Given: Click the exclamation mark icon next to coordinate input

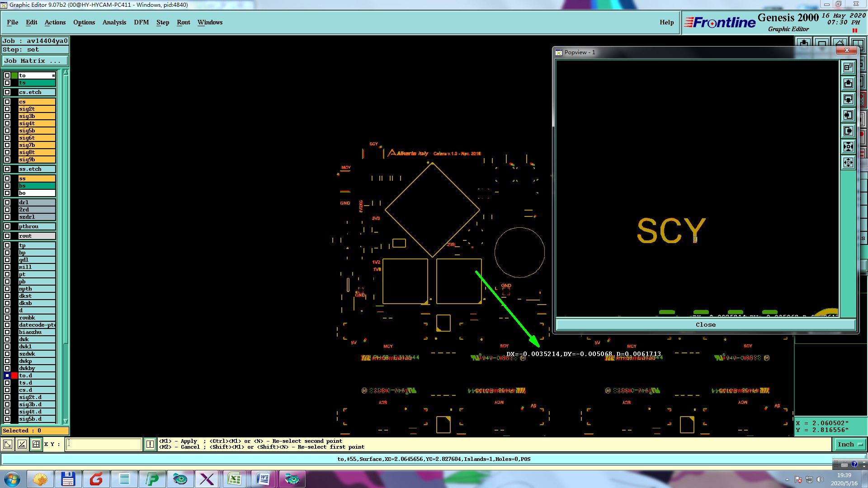Looking at the screenshot, I should point(150,444).
